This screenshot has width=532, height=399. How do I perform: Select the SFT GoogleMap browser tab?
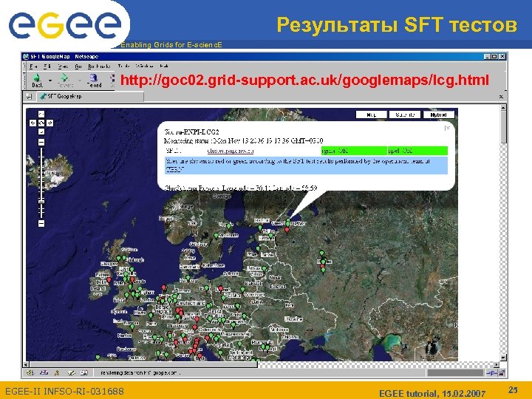(90, 96)
